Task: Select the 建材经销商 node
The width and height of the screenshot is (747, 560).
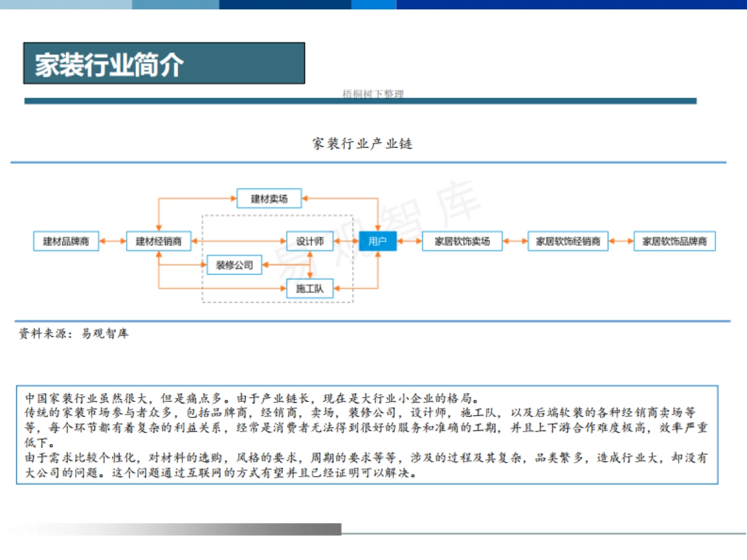Action: click(x=157, y=241)
